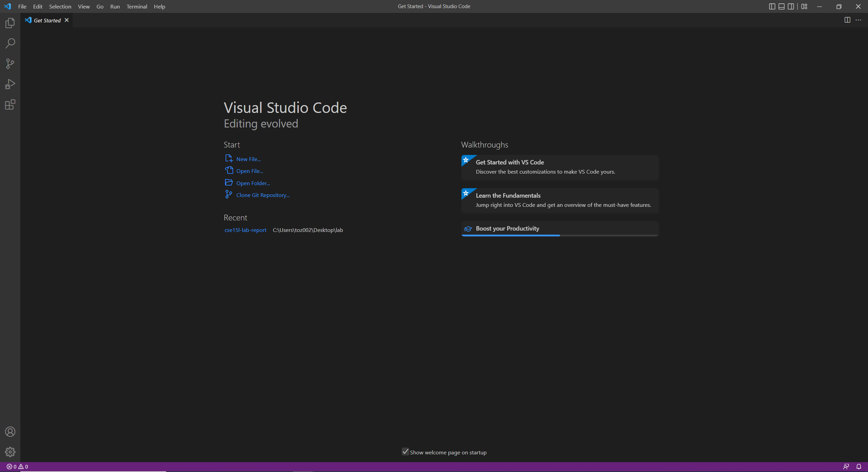
Task: Toggle Panel layout icon in title bar
Action: pyautogui.click(x=782, y=6)
